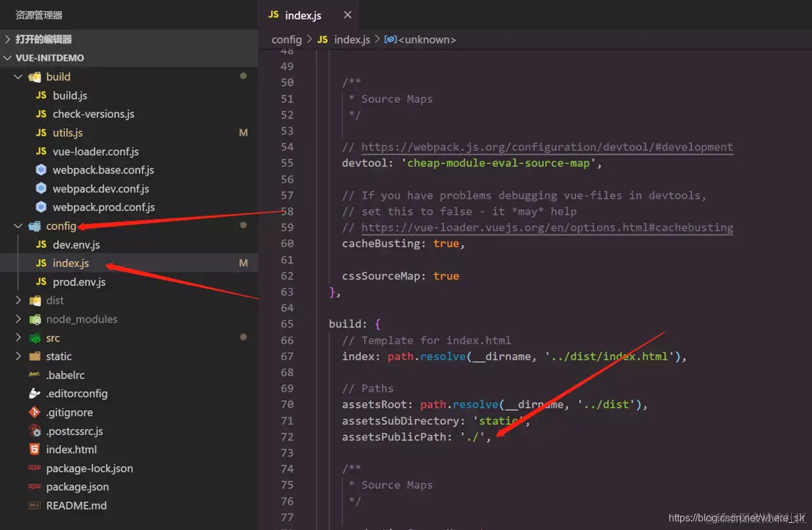The width and height of the screenshot is (812, 530).
Task: Click the webpack icon beside webpack.base.conf.js
Action: tap(41, 170)
